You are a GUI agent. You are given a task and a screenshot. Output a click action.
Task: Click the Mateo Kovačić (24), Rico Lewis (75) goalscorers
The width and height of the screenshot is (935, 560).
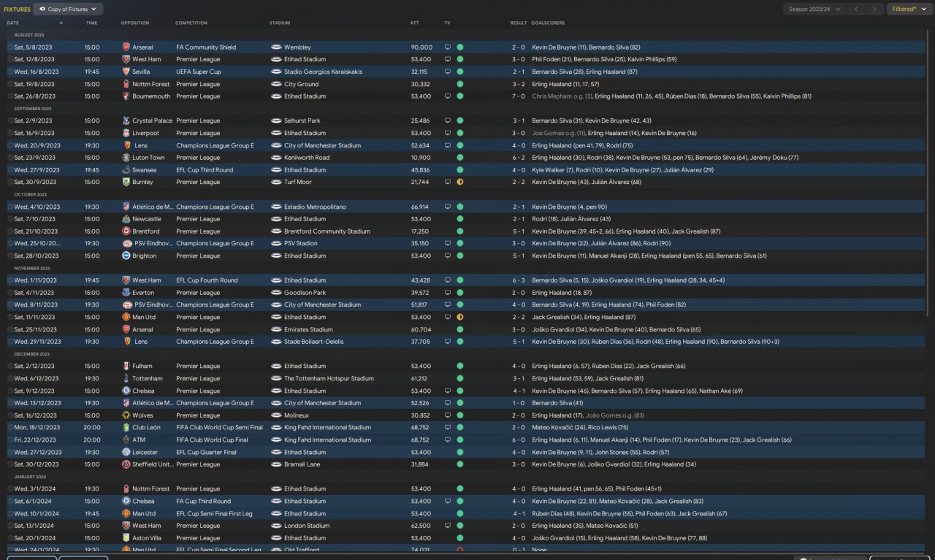pyautogui.click(x=580, y=428)
